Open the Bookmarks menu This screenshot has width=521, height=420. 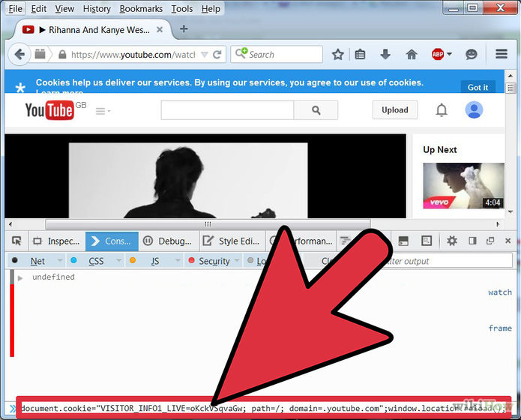[141, 9]
